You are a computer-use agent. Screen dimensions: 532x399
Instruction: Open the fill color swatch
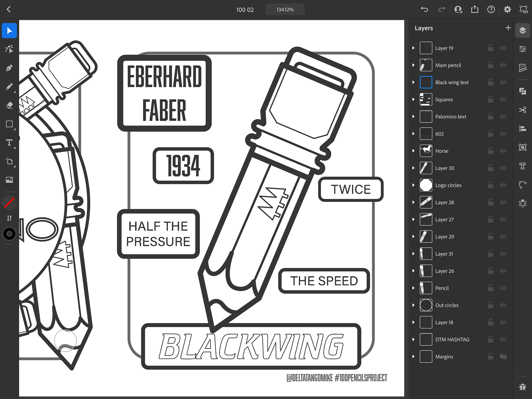pyautogui.click(x=9, y=203)
